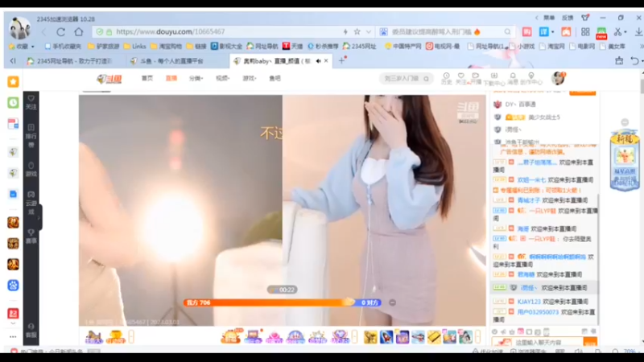Mute the active tab's speaker icon
The width and height of the screenshot is (644, 362).
pos(318,61)
